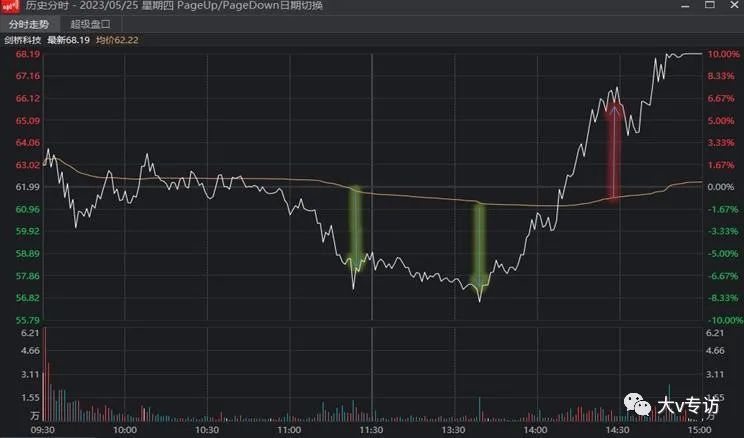
Task: Click the 0.00% baseline percentage label
Action: pos(722,187)
